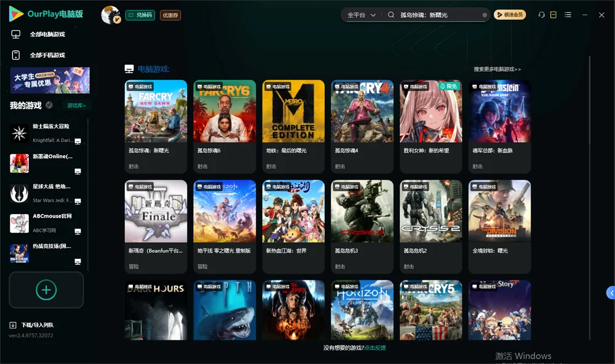Click 搜索更多电脑游戏>> link

[x=497, y=69]
